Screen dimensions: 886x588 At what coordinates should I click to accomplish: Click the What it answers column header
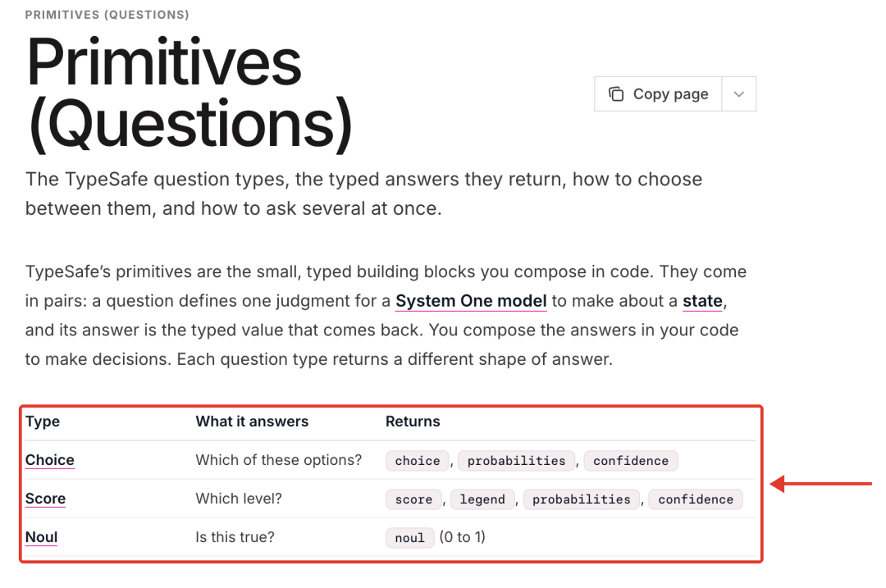click(x=252, y=422)
